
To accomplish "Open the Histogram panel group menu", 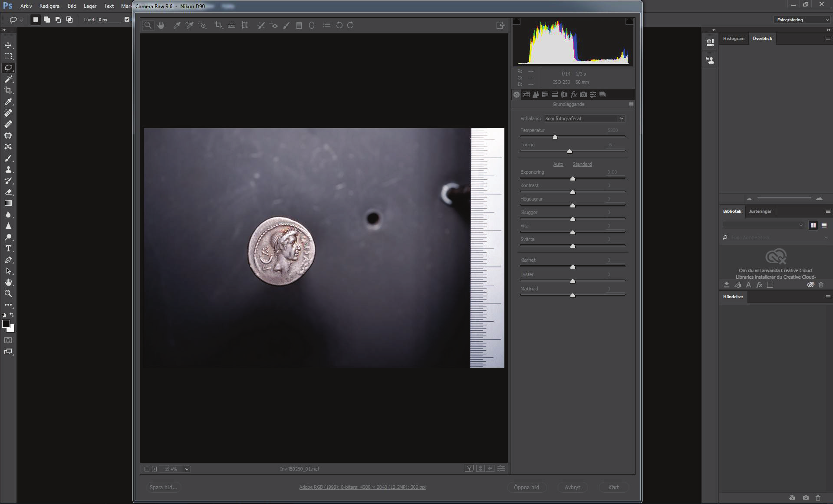I will tap(828, 39).
